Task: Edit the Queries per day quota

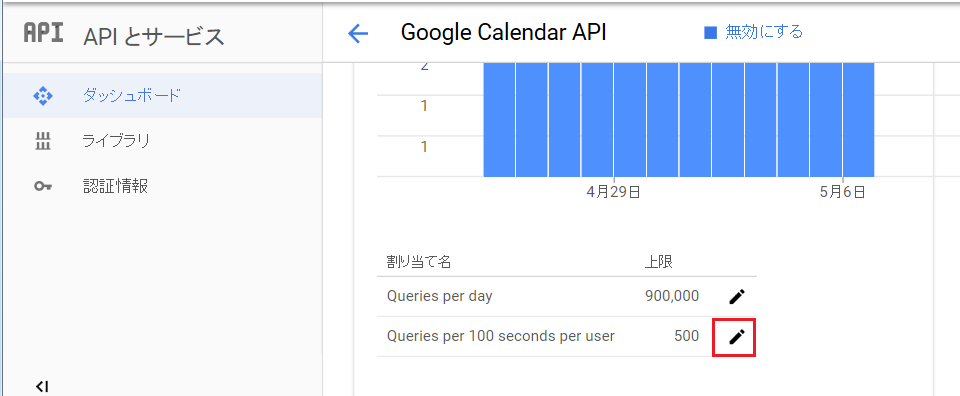Action: (737, 296)
